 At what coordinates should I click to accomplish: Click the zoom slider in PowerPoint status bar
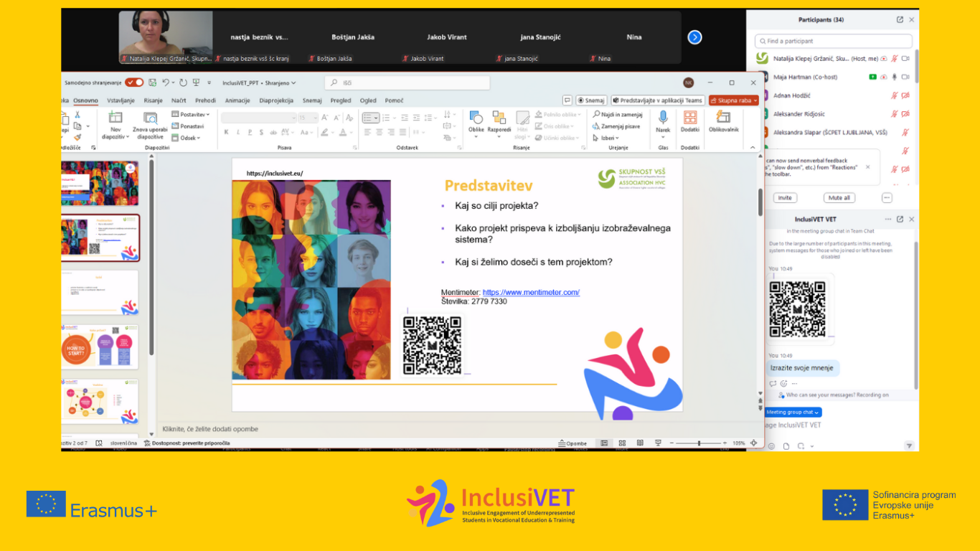[x=699, y=443]
